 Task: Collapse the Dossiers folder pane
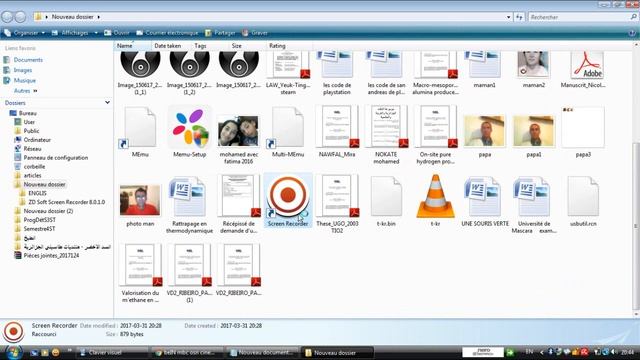tap(107, 102)
